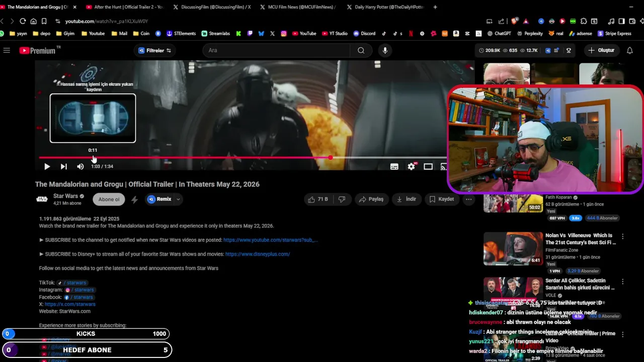This screenshot has width=644, height=362.
Task: Switch to theater mode view
Action: coord(428,166)
